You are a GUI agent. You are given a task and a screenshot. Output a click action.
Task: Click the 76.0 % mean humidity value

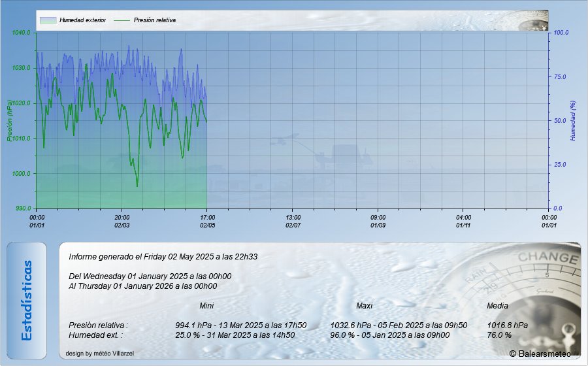499,335
